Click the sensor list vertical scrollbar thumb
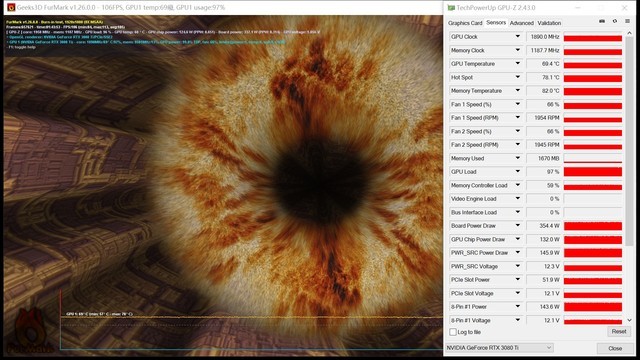Viewport: 640px width, 360px height. point(629,141)
